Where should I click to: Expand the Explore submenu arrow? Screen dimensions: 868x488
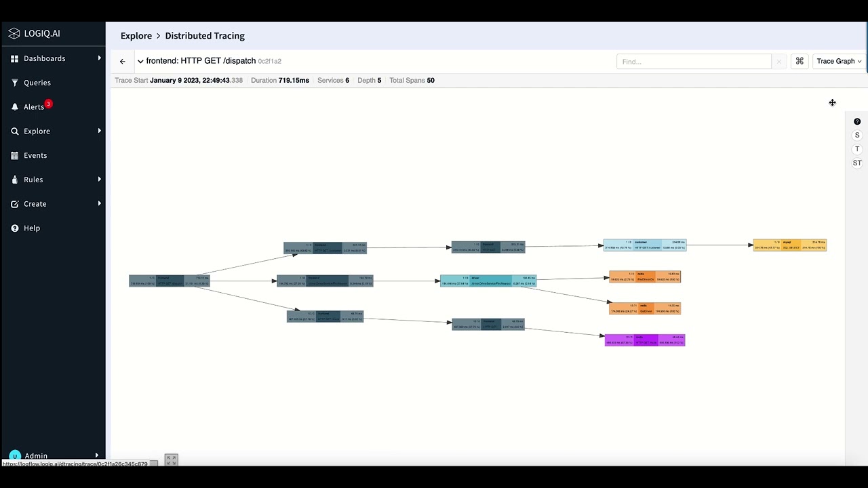pyautogui.click(x=99, y=131)
